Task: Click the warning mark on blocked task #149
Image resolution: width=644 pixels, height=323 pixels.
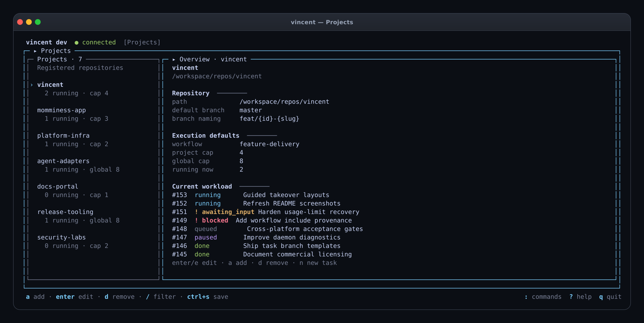Action: pyautogui.click(x=196, y=220)
